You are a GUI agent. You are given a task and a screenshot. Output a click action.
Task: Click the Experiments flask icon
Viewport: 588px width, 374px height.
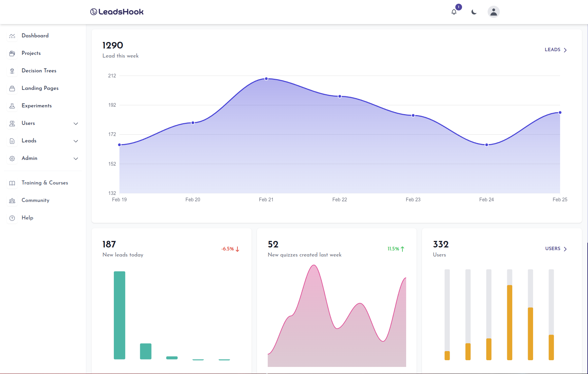(12, 106)
